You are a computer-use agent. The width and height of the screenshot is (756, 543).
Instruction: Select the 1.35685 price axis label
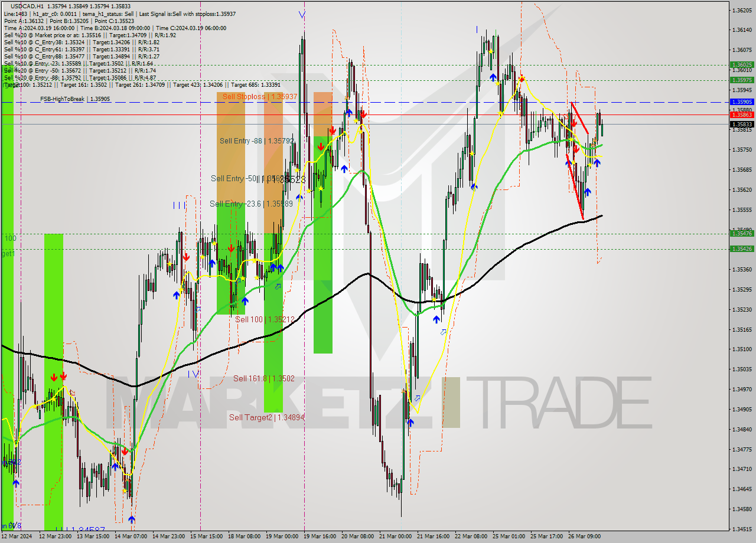741,169
